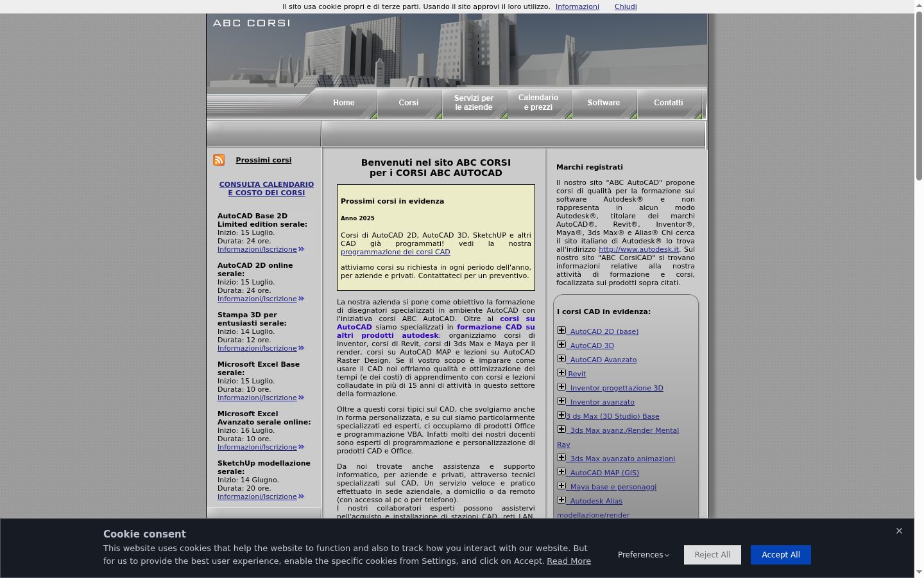Open the AutoCAD Avanzato course link
Image resolution: width=924 pixels, height=578 pixels.
[x=603, y=360]
